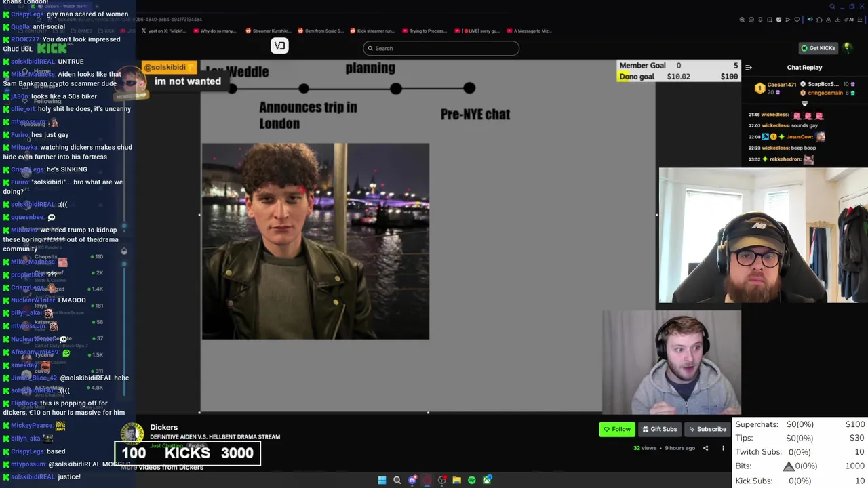Open File Explorer from the taskbar

(x=456, y=480)
